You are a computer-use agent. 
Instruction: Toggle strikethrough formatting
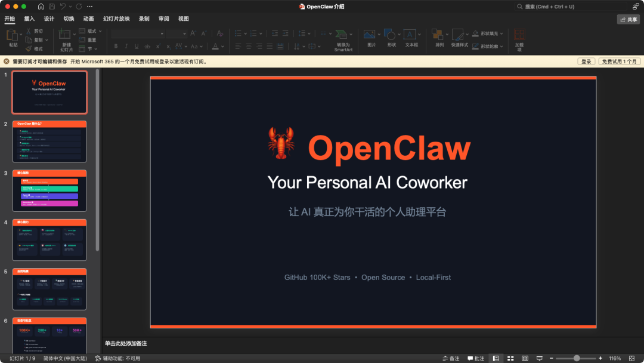[x=147, y=47]
